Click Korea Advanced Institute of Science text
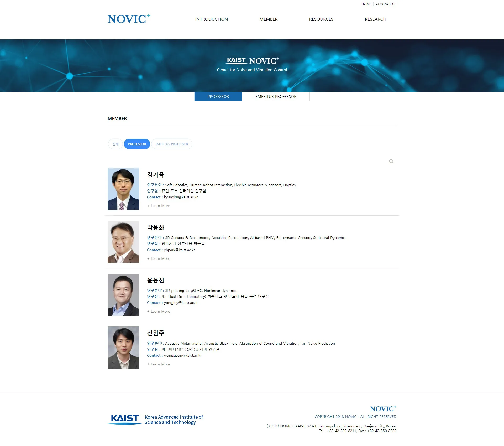The height and width of the screenshot is (446, 504). pos(174,420)
